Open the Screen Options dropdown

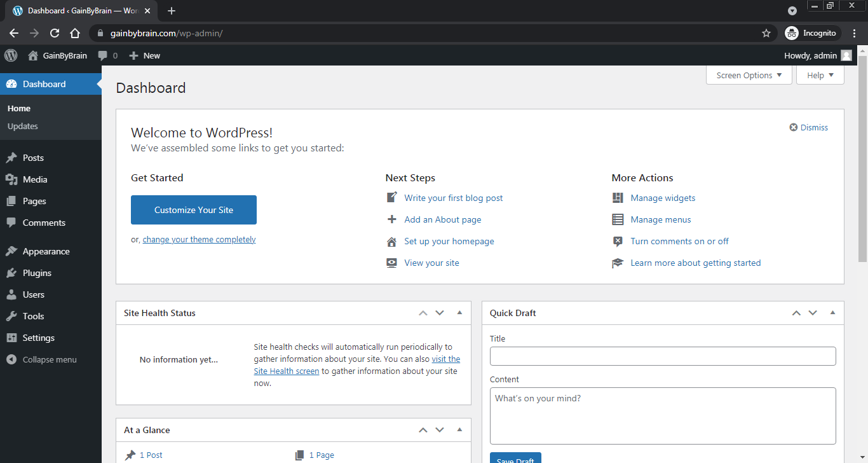pyautogui.click(x=749, y=75)
